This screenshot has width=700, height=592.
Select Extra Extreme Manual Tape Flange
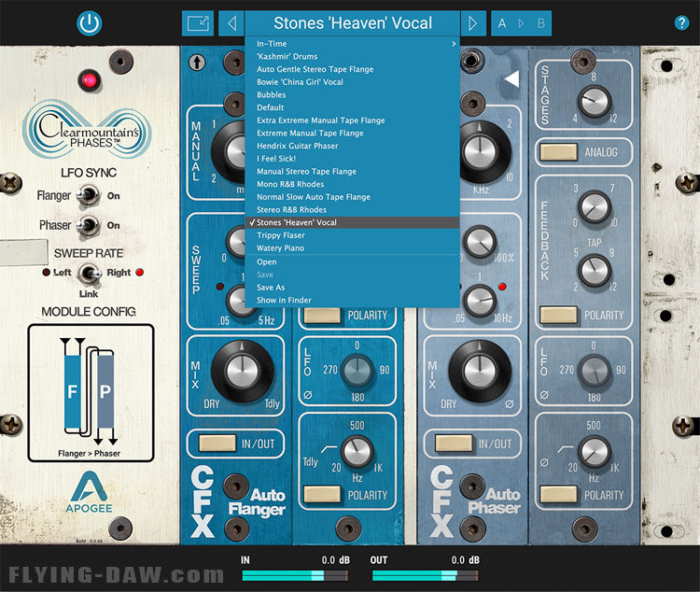coord(352,120)
